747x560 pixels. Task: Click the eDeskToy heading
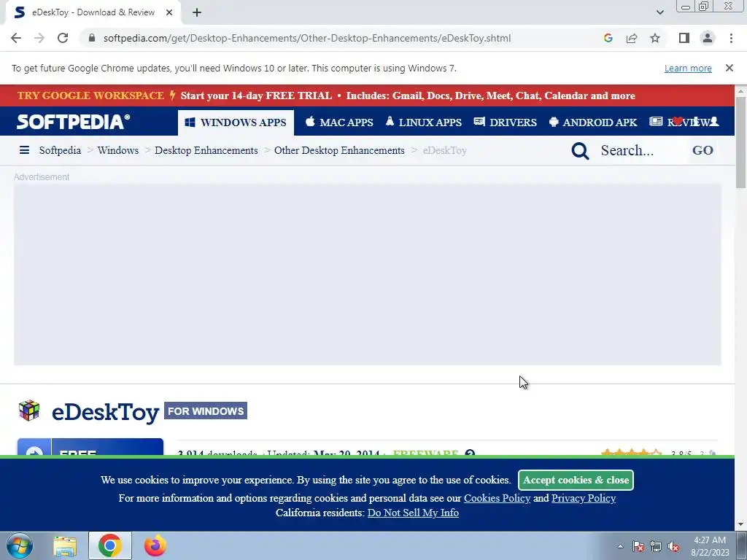pyautogui.click(x=105, y=412)
